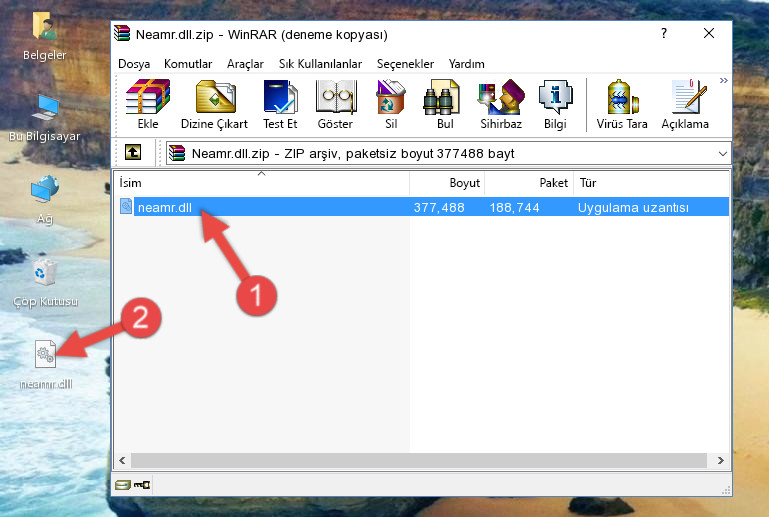The width and height of the screenshot is (769, 517).
Task: Click the WinRAR title bar help question mark
Action: [x=664, y=33]
